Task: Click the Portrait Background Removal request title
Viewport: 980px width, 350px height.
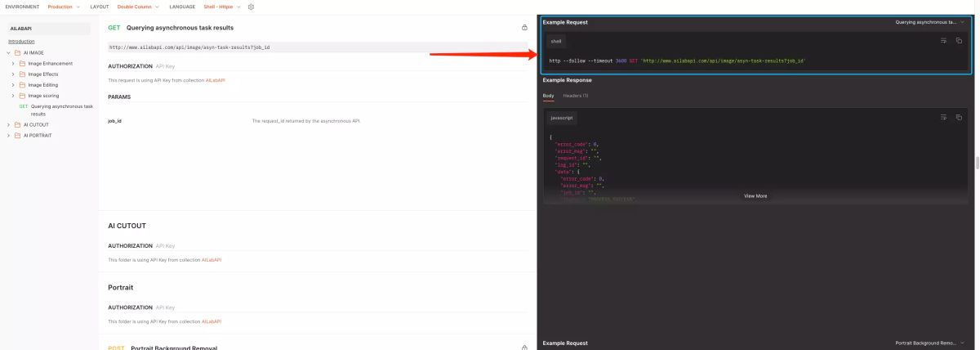Action: point(174,348)
